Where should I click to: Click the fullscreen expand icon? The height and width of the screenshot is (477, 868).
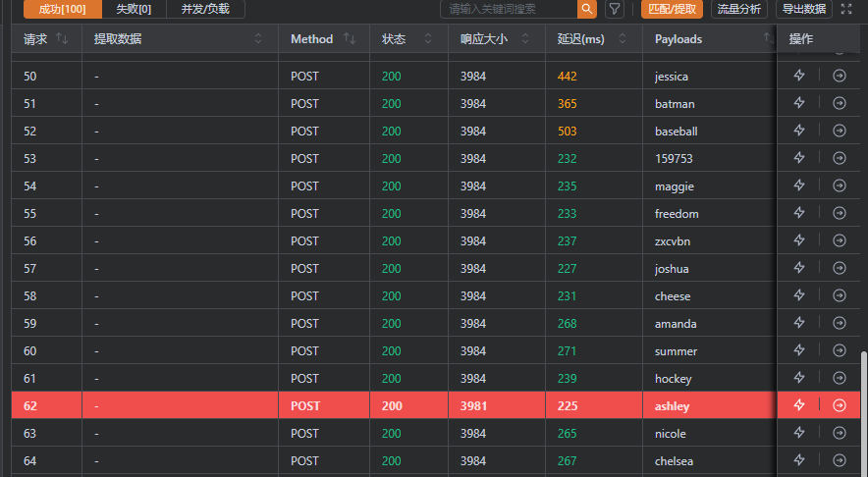[x=846, y=9]
